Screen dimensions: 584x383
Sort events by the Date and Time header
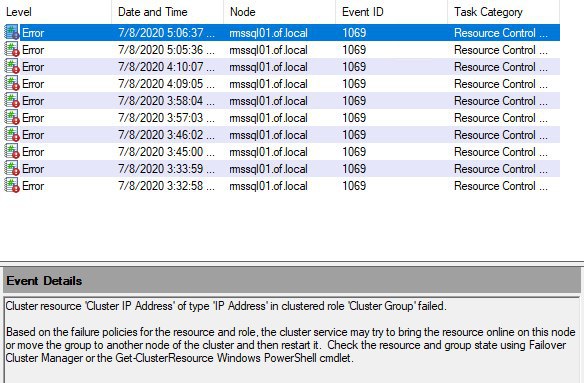(168, 12)
